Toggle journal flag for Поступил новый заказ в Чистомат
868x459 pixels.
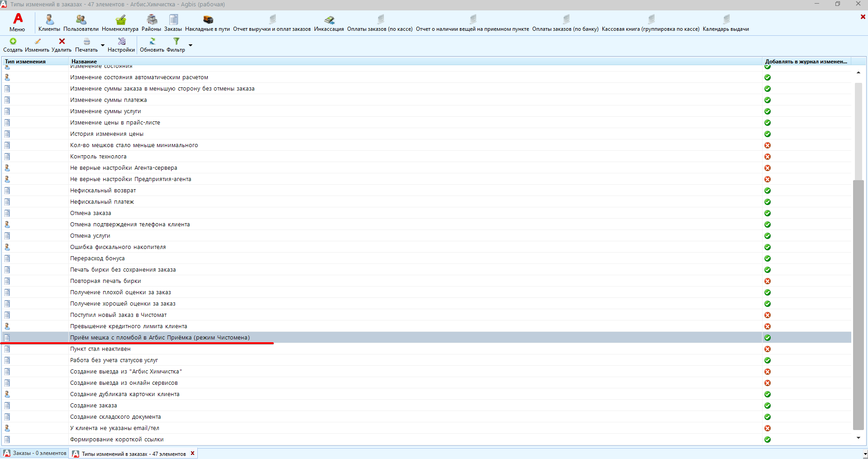pos(768,315)
